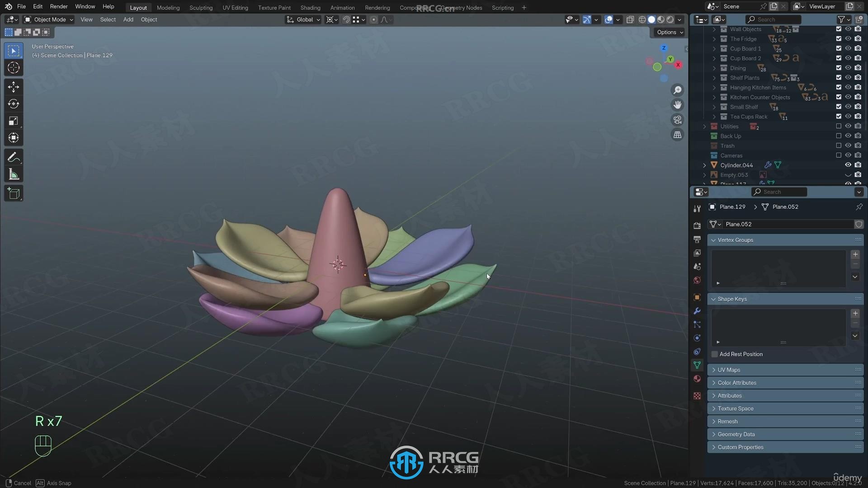This screenshot has height=488, width=868.
Task: Click the Sculpt mode icon
Action: click(x=200, y=7)
